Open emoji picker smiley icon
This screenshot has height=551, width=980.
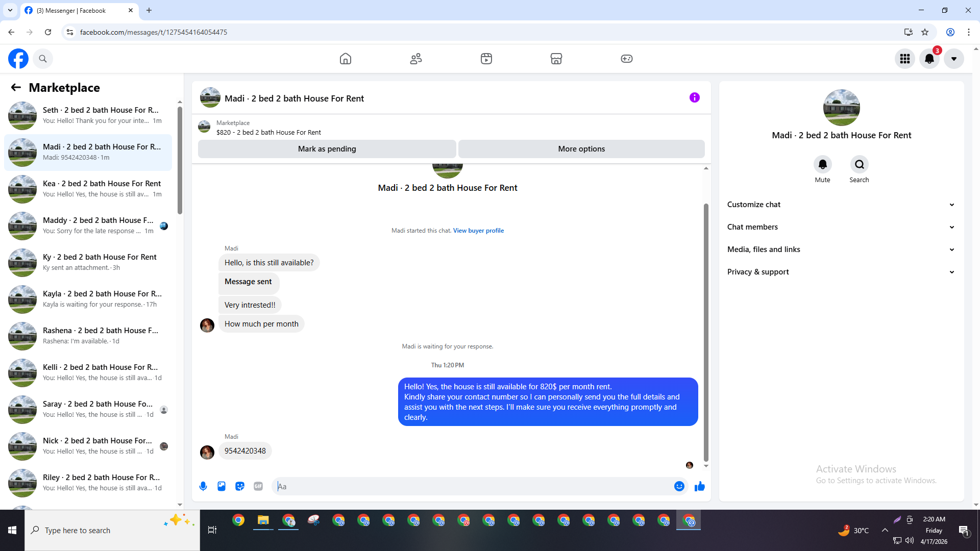click(679, 486)
